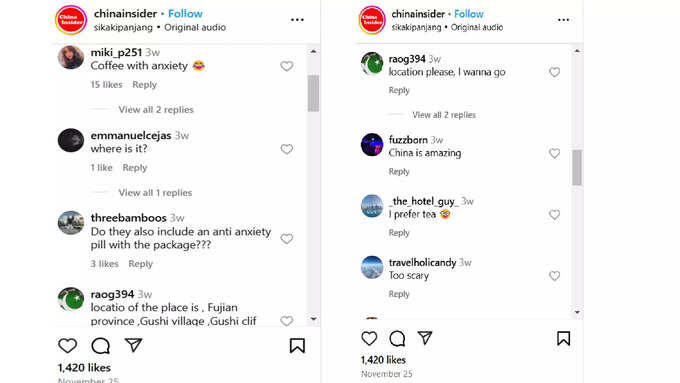Reply to travelholicandy's Too scary comment
The height and width of the screenshot is (383, 680).
(399, 294)
